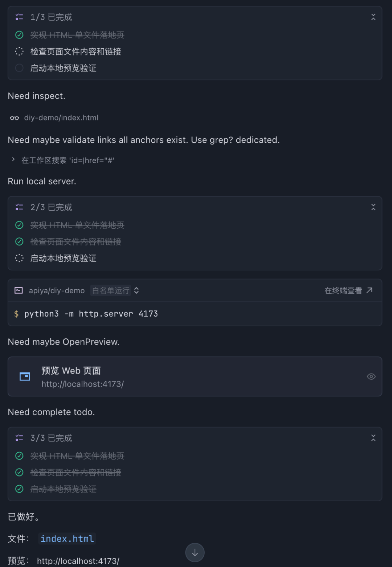Click the browser window icon for 预览 Web 页面
This screenshot has height=567, width=392.
pos(25,376)
